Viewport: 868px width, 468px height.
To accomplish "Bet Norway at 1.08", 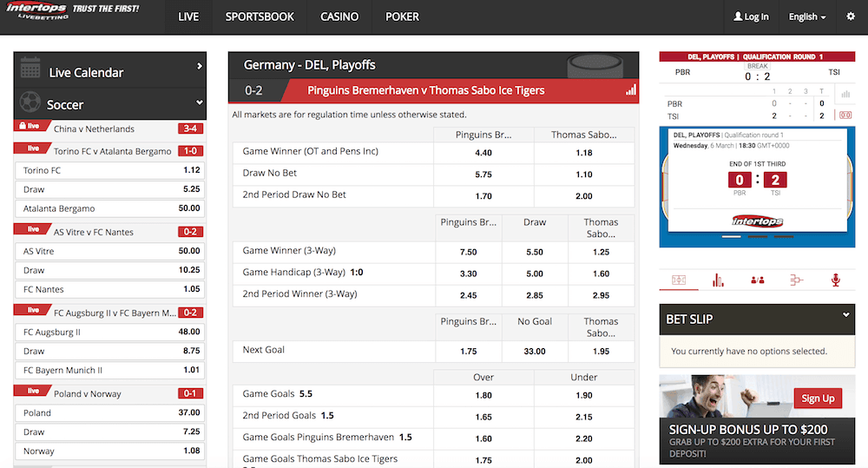I will 109,451.
